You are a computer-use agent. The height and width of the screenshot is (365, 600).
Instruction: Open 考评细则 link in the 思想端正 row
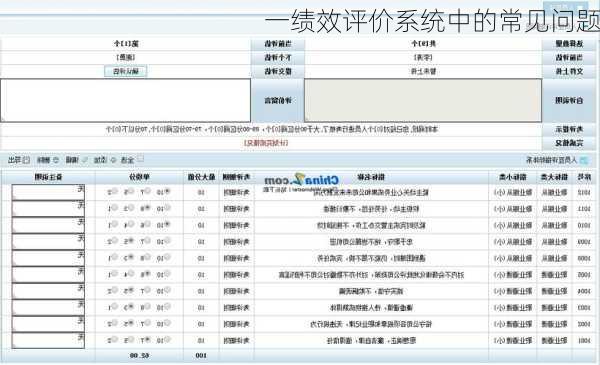click(x=236, y=340)
